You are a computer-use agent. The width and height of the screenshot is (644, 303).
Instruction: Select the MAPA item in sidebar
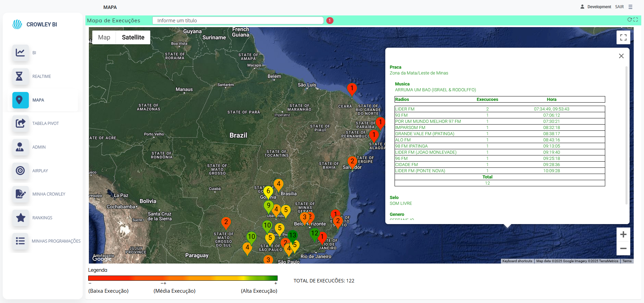[x=38, y=100]
